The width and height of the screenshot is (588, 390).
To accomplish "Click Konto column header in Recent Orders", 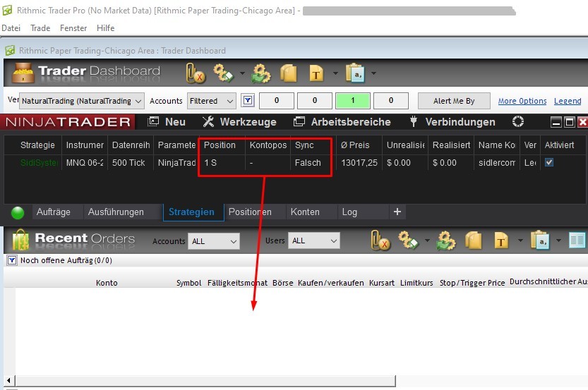I will click(107, 283).
